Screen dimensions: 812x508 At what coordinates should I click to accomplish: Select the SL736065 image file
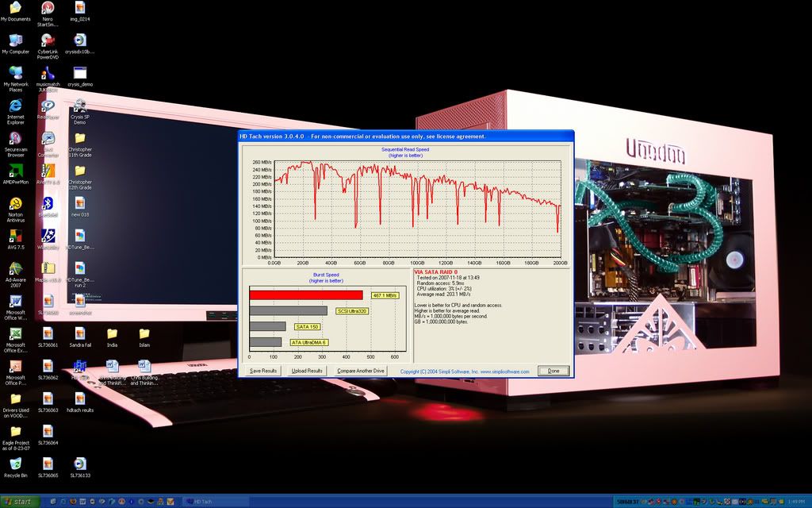click(x=48, y=468)
